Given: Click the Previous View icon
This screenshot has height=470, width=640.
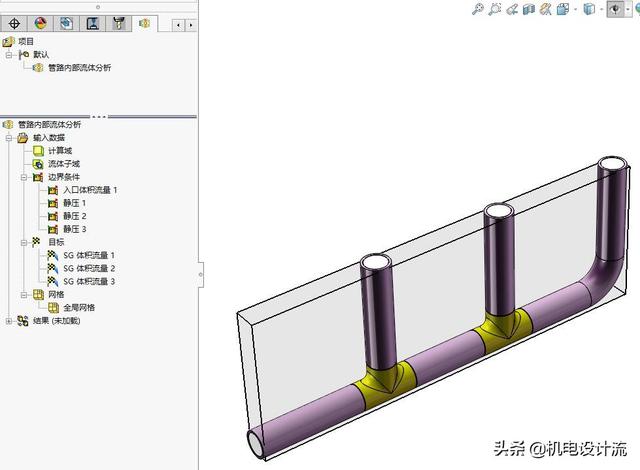Looking at the screenshot, I should click(512, 9).
